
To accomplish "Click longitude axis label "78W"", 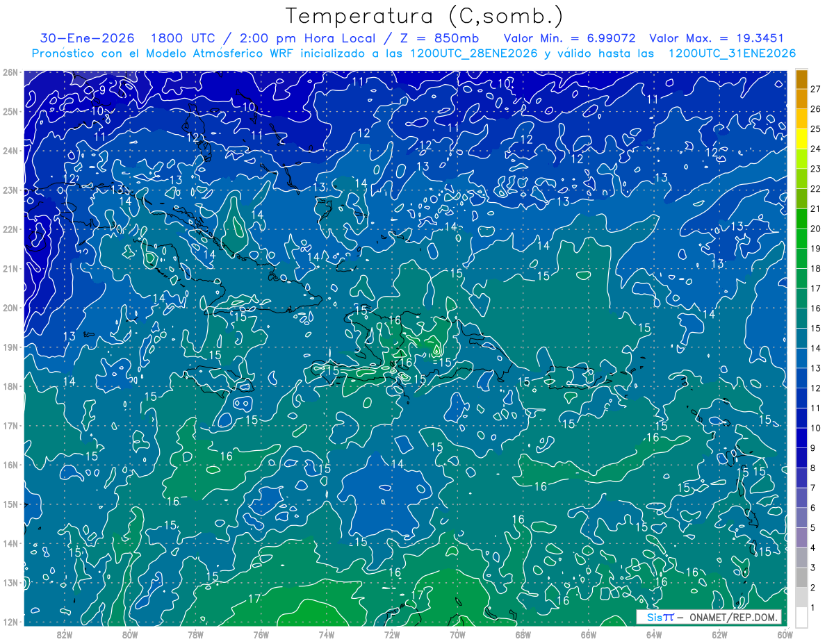I will pyautogui.click(x=195, y=635).
